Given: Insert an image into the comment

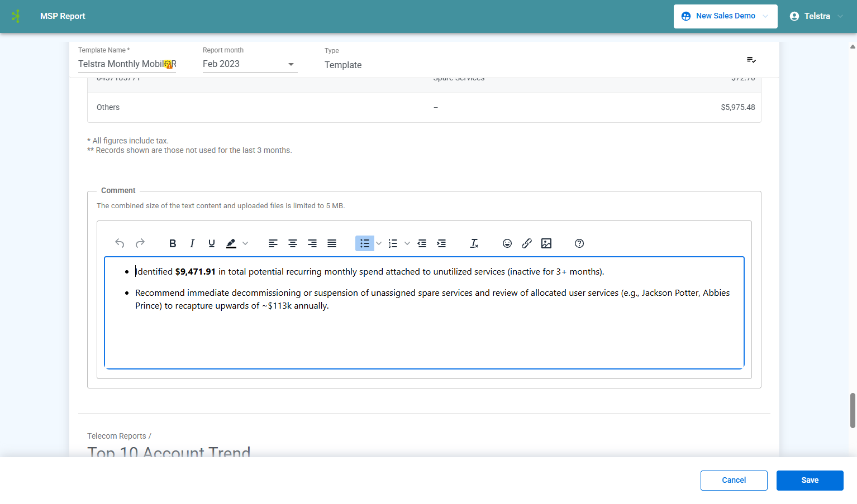Looking at the screenshot, I should pyautogui.click(x=546, y=243).
